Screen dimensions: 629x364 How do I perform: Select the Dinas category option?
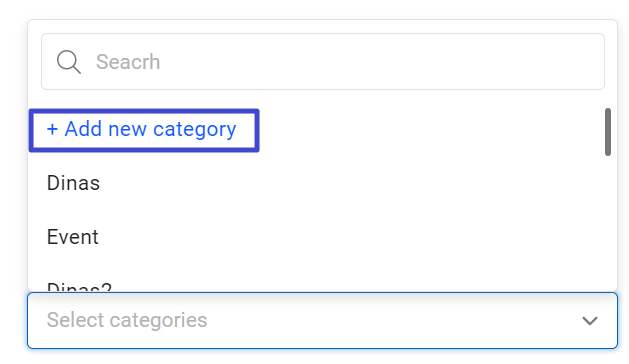[x=73, y=183]
